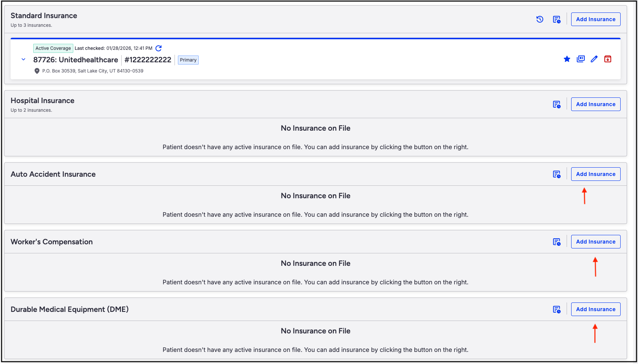The image size is (638, 364).
Task: Edit Unitedhealthcare insurance with pencil icon
Action: (x=594, y=59)
